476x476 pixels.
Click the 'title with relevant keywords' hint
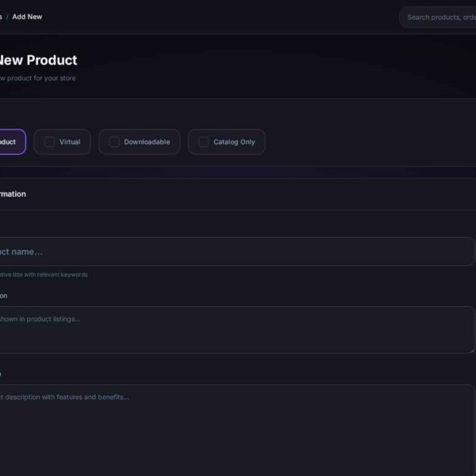[44, 274]
